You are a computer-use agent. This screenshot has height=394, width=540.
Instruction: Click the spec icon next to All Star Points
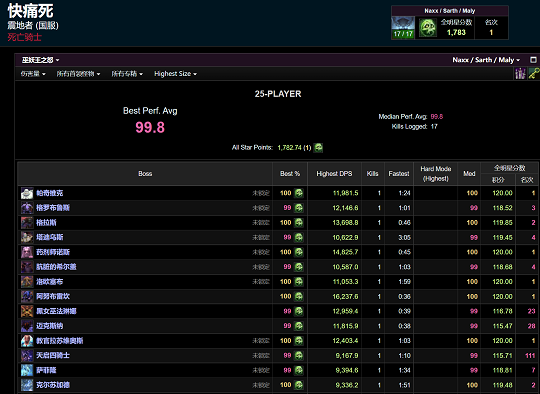319,148
